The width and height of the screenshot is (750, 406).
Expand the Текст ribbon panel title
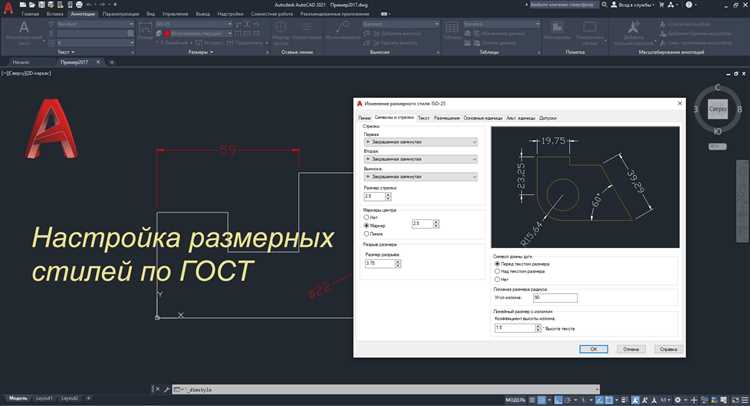click(x=66, y=52)
